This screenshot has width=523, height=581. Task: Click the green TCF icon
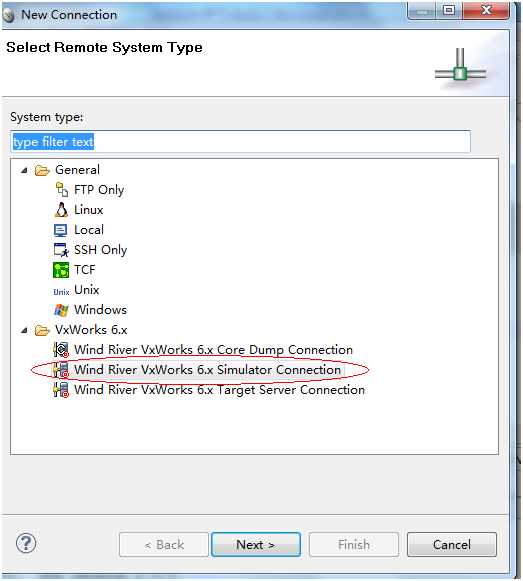pyautogui.click(x=61, y=270)
